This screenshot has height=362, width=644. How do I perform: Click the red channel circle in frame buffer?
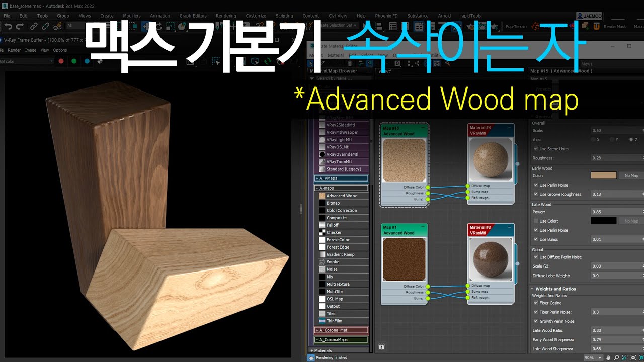[61, 61]
